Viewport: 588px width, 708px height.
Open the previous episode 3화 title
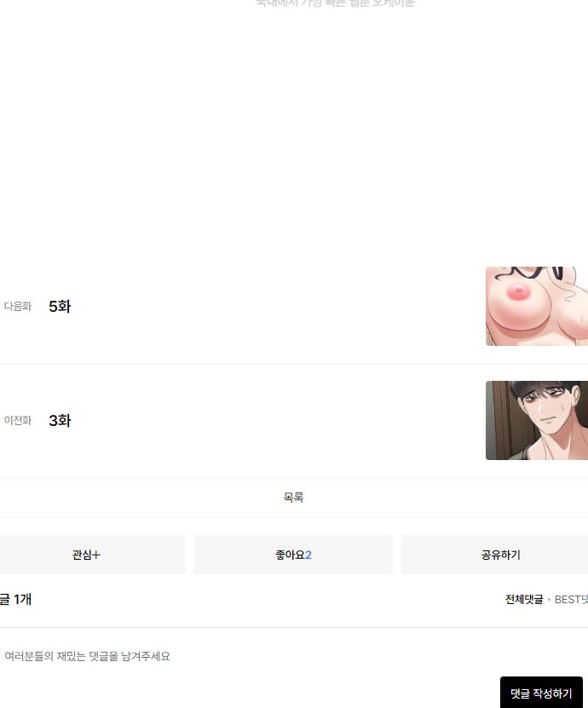tap(60, 421)
